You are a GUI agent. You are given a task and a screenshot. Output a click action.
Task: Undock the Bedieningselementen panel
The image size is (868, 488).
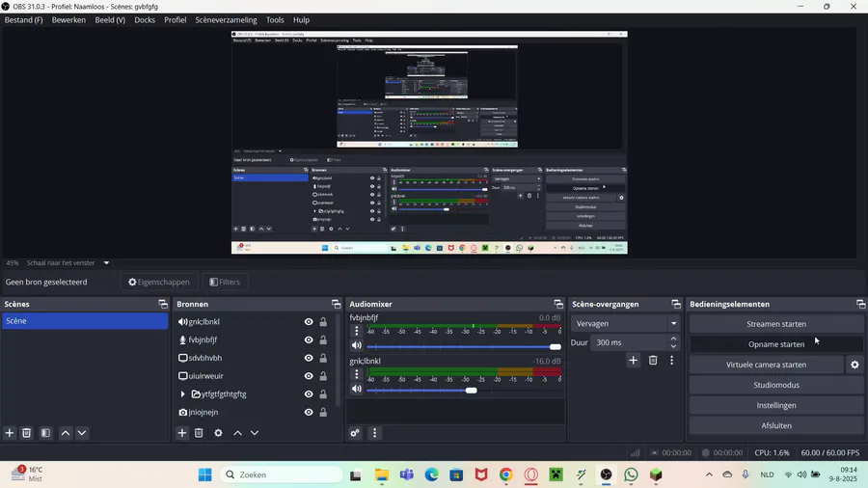click(860, 304)
